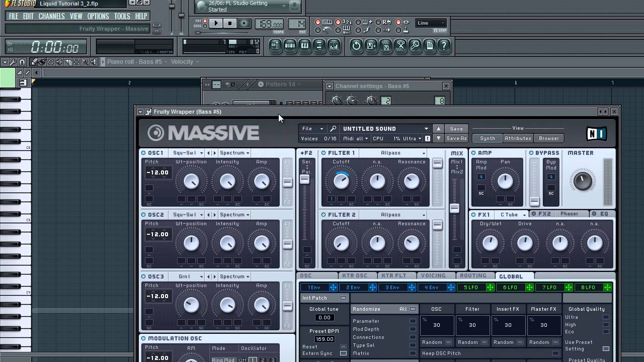Click the magnifier search icon beside UNTITLED SOUND
The height and width of the screenshot is (362, 644).
(x=333, y=129)
